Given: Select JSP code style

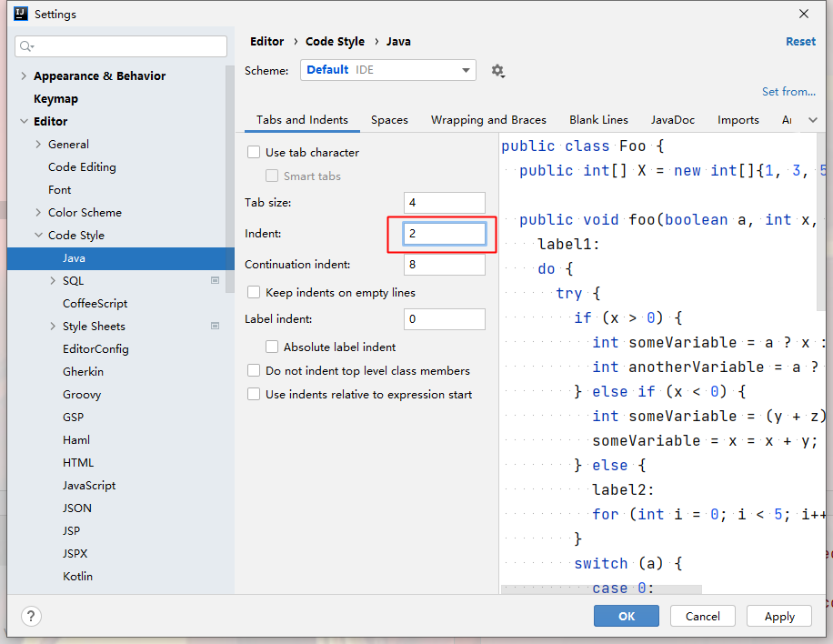Looking at the screenshot, I should 71,531.
